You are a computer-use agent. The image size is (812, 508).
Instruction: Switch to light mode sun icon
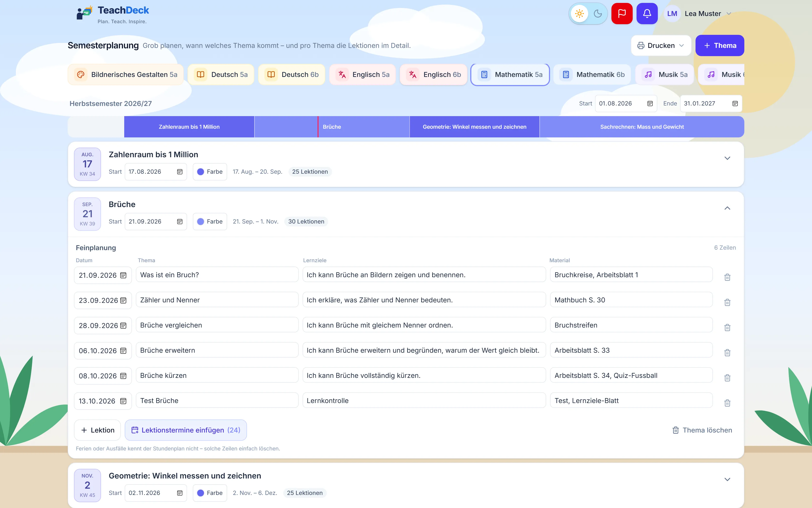579,14
